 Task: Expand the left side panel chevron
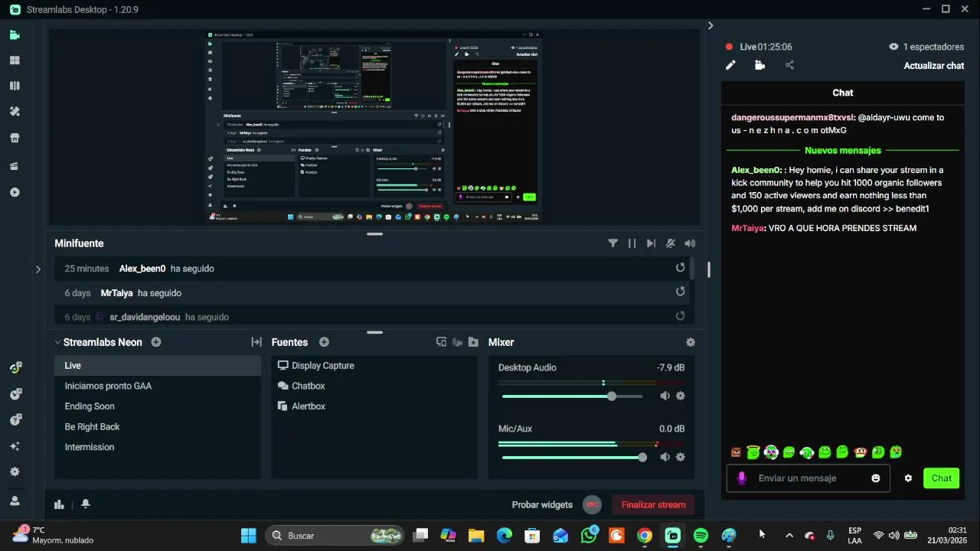pos(38,269)
